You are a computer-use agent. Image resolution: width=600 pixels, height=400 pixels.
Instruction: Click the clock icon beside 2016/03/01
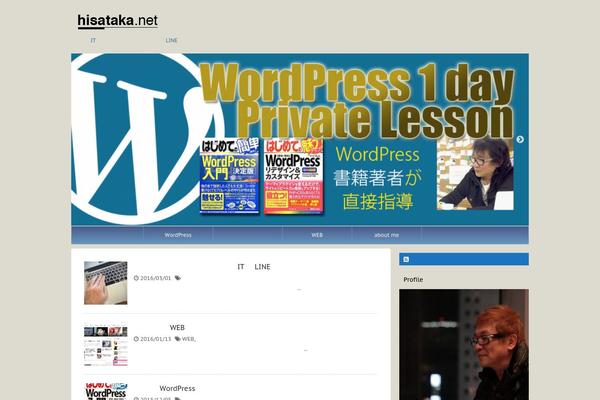click(136, 278)
